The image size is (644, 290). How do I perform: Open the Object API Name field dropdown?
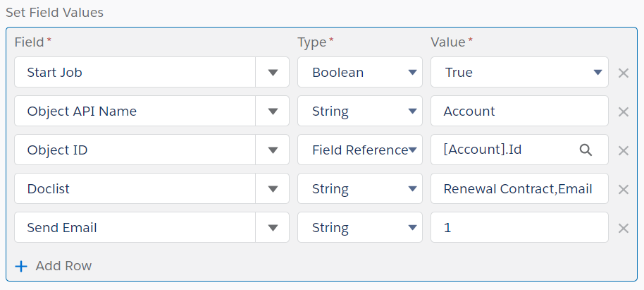(273, 111)
